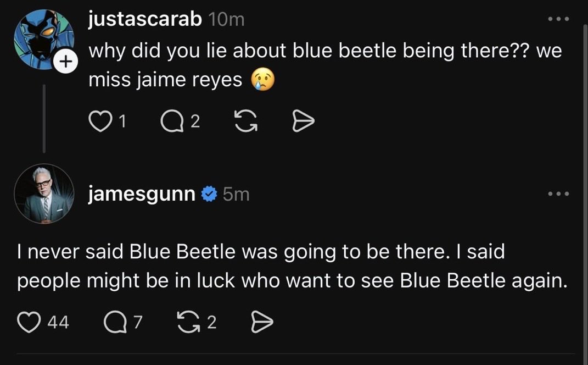Screen dimensions: 588x365
Task: Repost jamesgunn's reply
Action: tap(189, 322)
